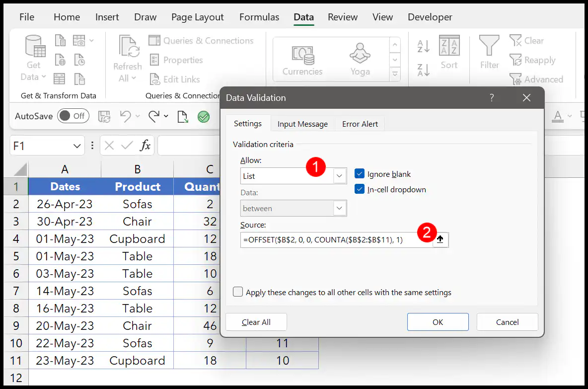Image resolution: width=588 pixels, height=389 pixels.
Task: Expand the Name Box dropdown arrow
Action: 77,146
